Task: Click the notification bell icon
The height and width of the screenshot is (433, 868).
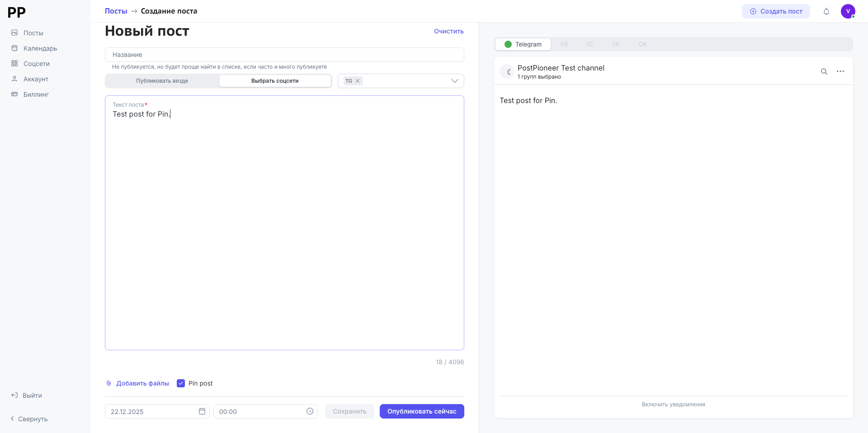Action: click(x=826, y=11)
